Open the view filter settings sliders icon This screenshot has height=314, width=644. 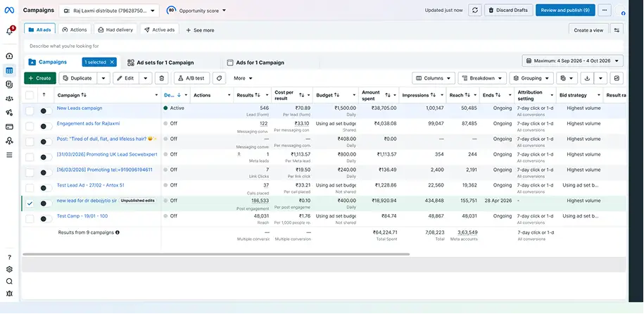617,30
